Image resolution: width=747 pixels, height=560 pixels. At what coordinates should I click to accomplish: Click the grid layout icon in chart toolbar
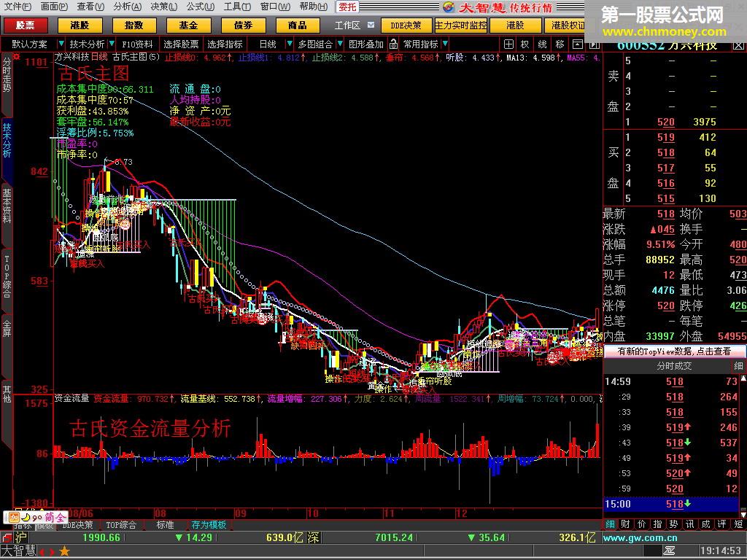[x=508, y=44]
